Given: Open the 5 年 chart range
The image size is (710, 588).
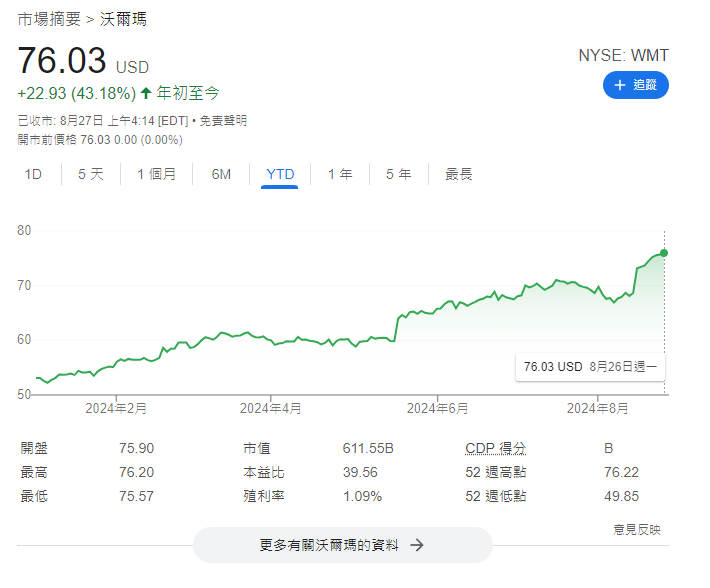Looking at the screenshot, I should [398, 174].
